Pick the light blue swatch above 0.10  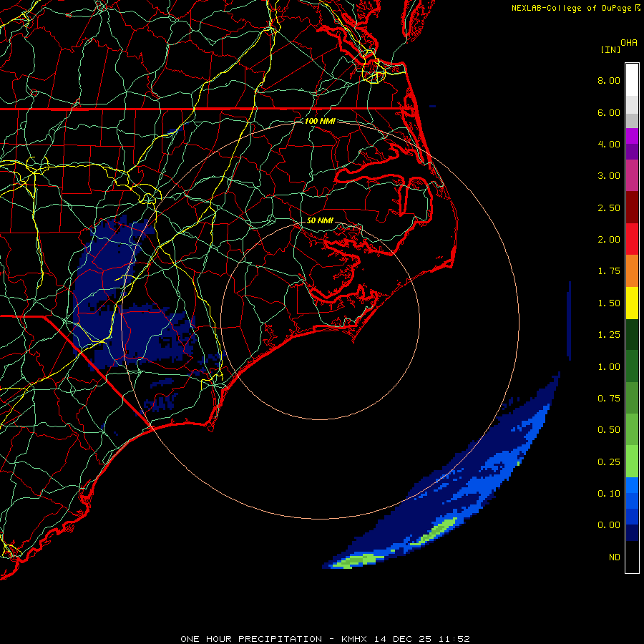(x=632, y=485)
